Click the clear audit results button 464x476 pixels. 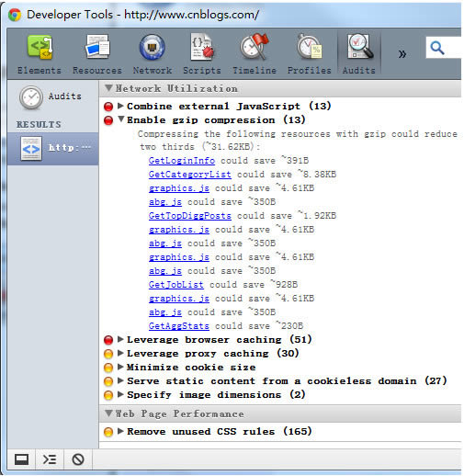[78, 459]
